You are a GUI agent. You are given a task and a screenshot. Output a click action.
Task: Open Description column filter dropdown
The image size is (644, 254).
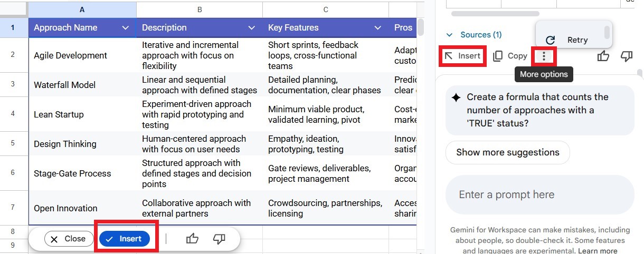[251, 28]
